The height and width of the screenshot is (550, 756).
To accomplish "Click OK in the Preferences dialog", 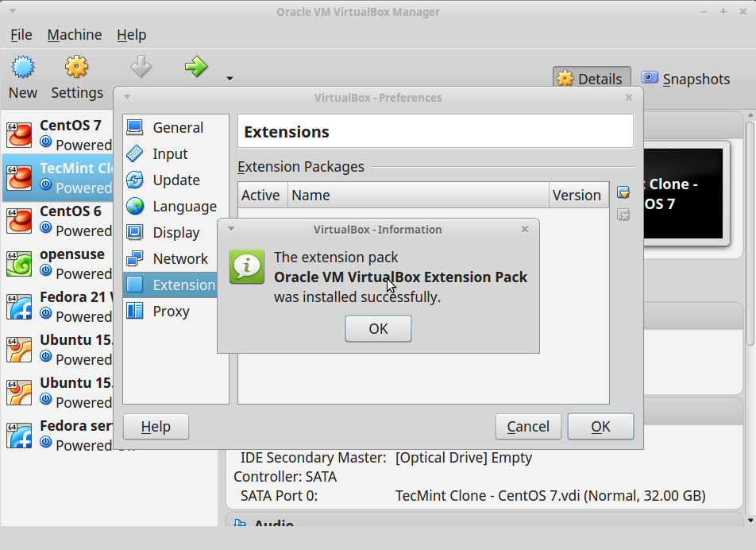I will click(x=600, y=427).
